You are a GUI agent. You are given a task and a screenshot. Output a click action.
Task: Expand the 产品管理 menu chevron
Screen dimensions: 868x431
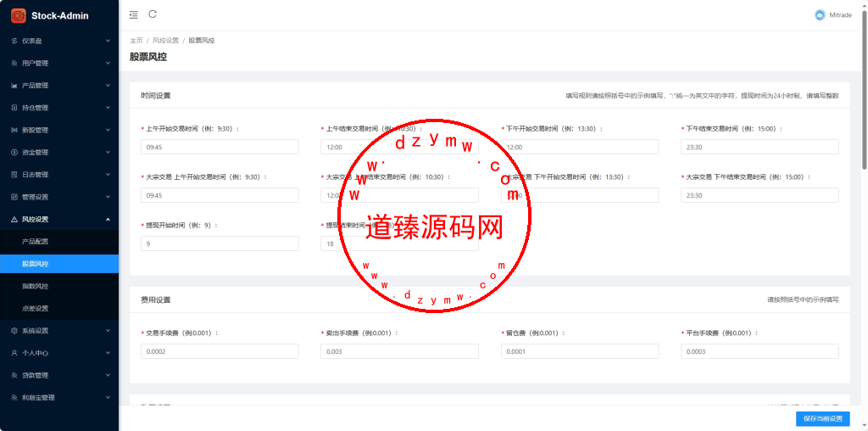pyautogui.click(x=108, y=86)
